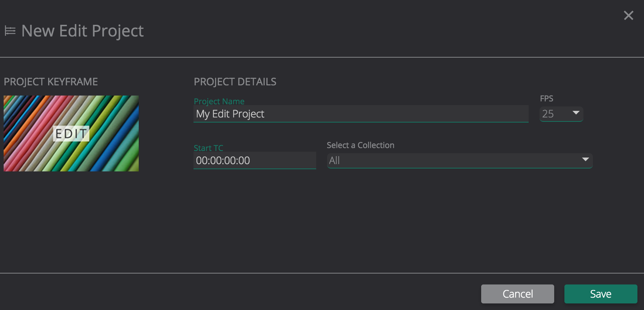Click the PROJECT KEYFRAME heading
Viewport: 644px width, 310px height.
pos(51,82)
